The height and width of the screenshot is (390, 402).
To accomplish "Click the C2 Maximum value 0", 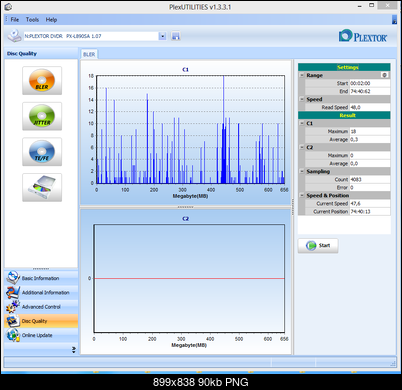I will (369, 155).
